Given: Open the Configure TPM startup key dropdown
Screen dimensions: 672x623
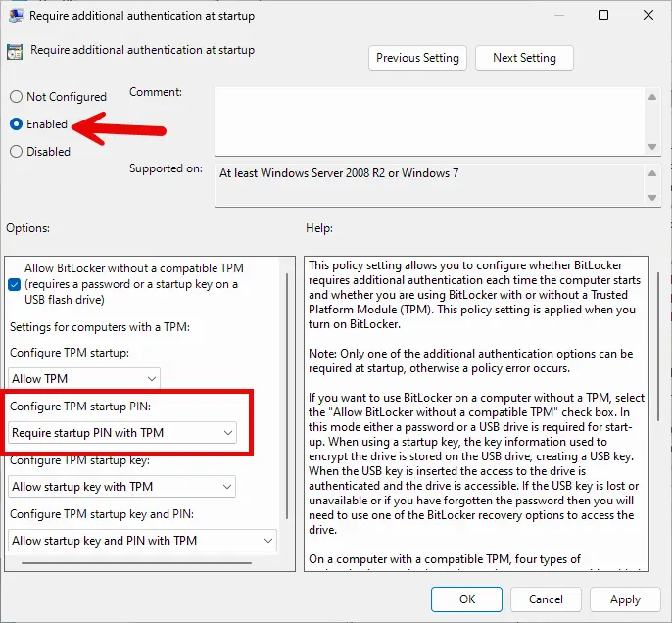Looking at the screenshot, I should [121, 487].
